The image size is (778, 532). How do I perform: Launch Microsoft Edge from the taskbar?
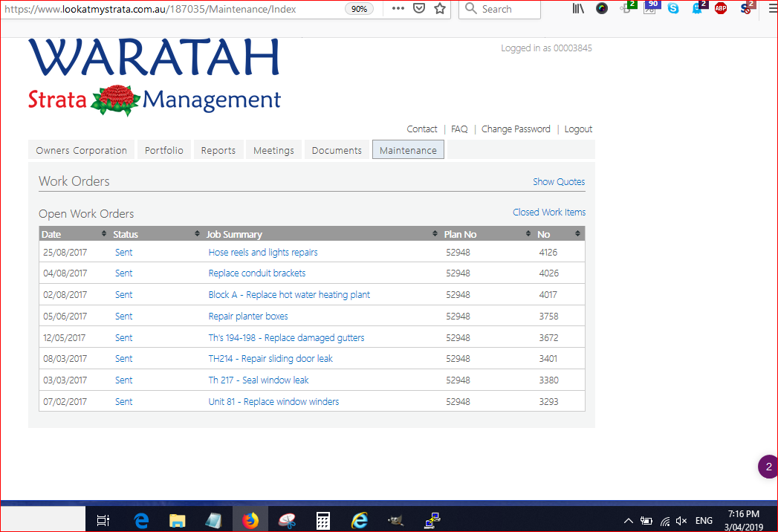pyautogui.click(x=141, y=520)
